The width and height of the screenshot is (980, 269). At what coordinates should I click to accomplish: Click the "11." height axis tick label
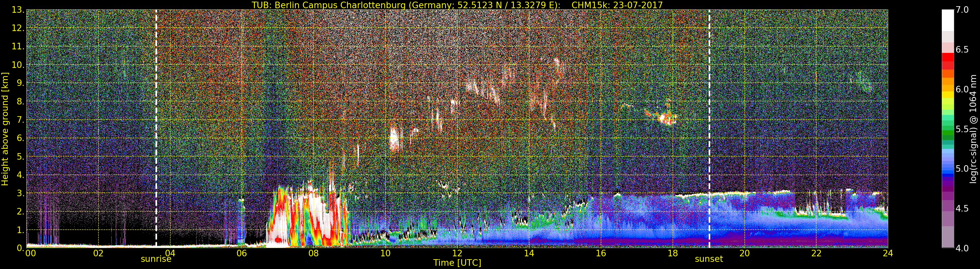pos(18,46)
